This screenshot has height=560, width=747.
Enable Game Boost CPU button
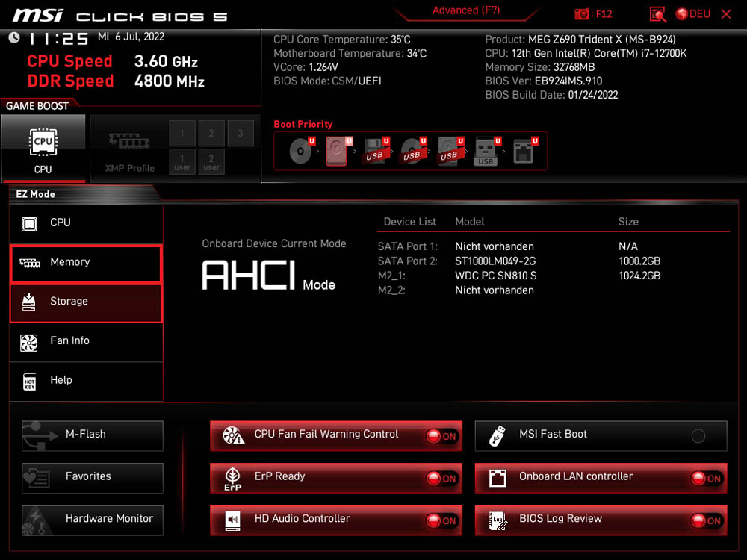point(43,148)
